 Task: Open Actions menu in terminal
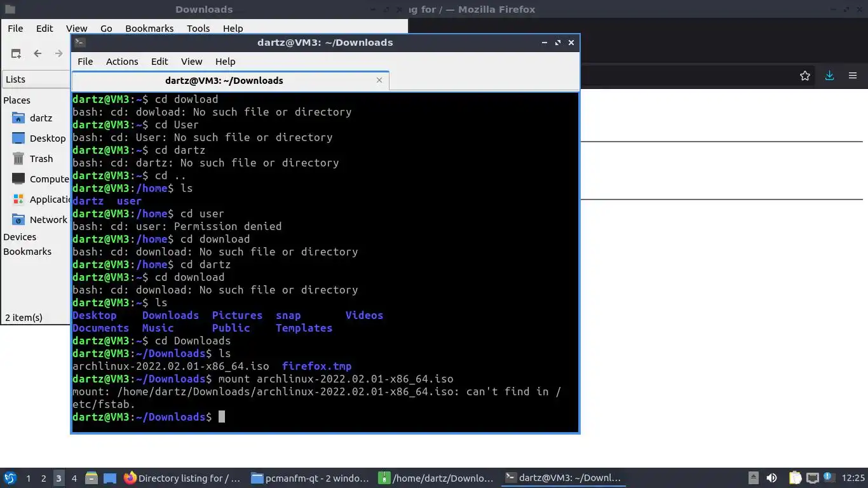[x=122, y=61]
